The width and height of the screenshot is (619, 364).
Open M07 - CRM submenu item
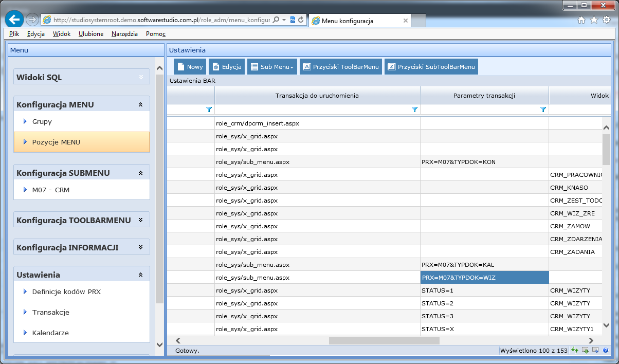(x=82, y=190)
